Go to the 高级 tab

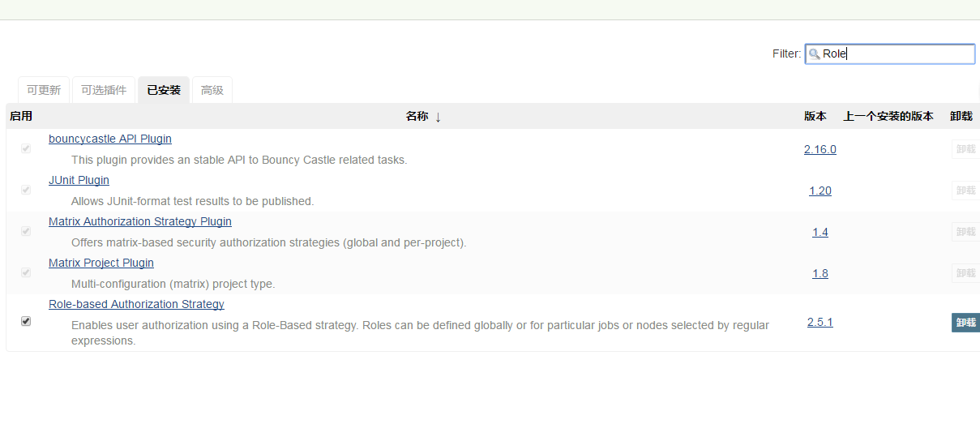(212, 90)
